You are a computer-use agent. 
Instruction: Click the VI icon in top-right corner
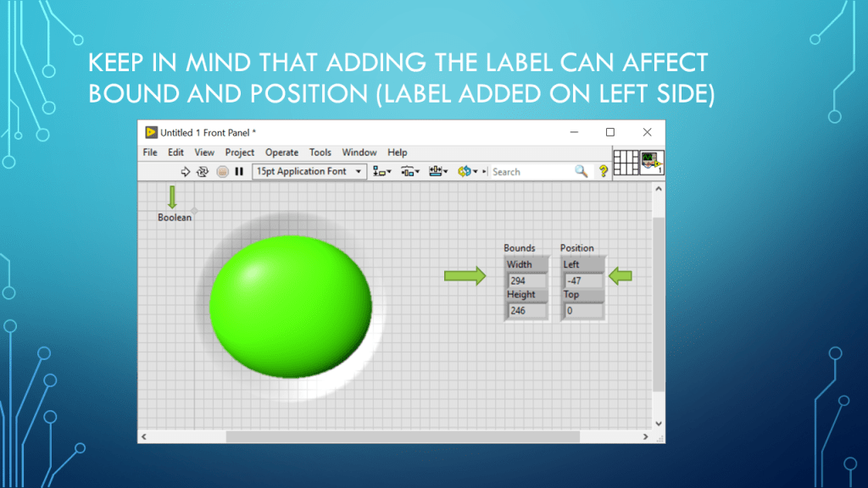(651, 163)
